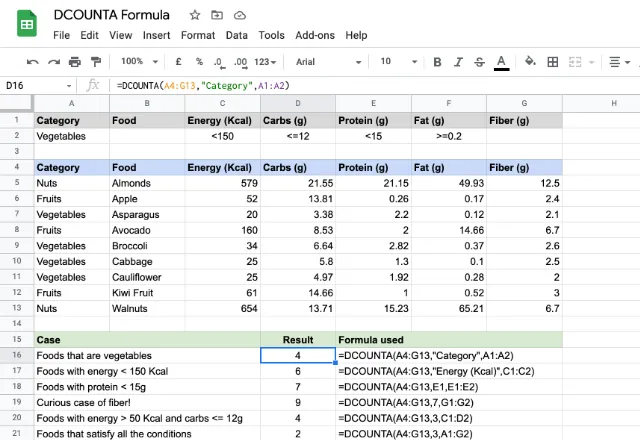This screenshot has height=440, width=640.
Task: Open the Insert menu
Action: (156, 36)
